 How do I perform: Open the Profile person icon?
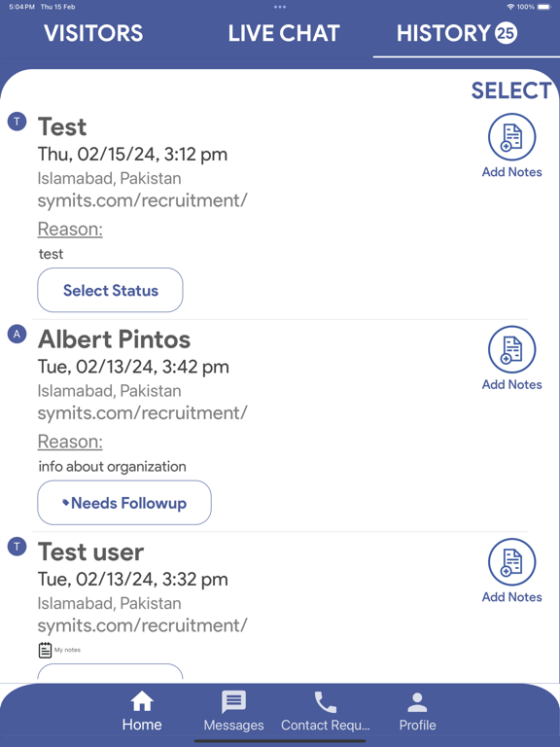click(417, 701)
